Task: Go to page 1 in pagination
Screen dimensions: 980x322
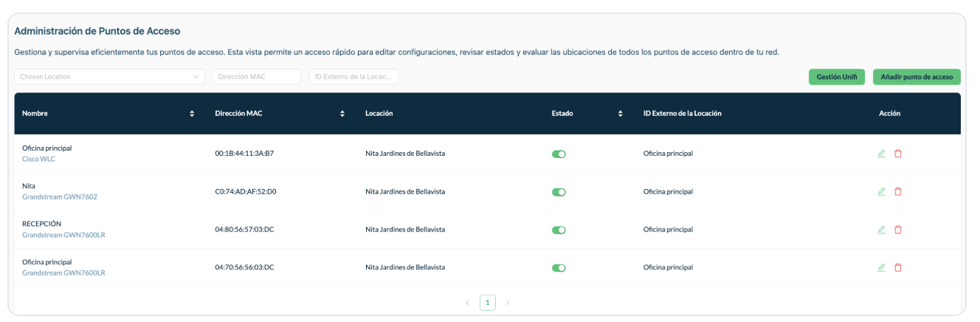Action: click(x=487, y=302)
